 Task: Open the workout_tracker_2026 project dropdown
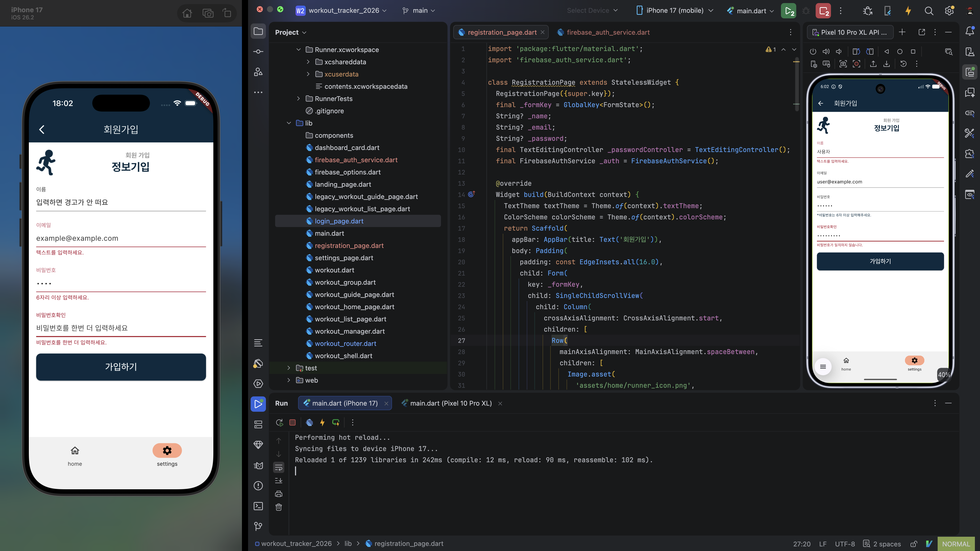click(x=341, y=11)
